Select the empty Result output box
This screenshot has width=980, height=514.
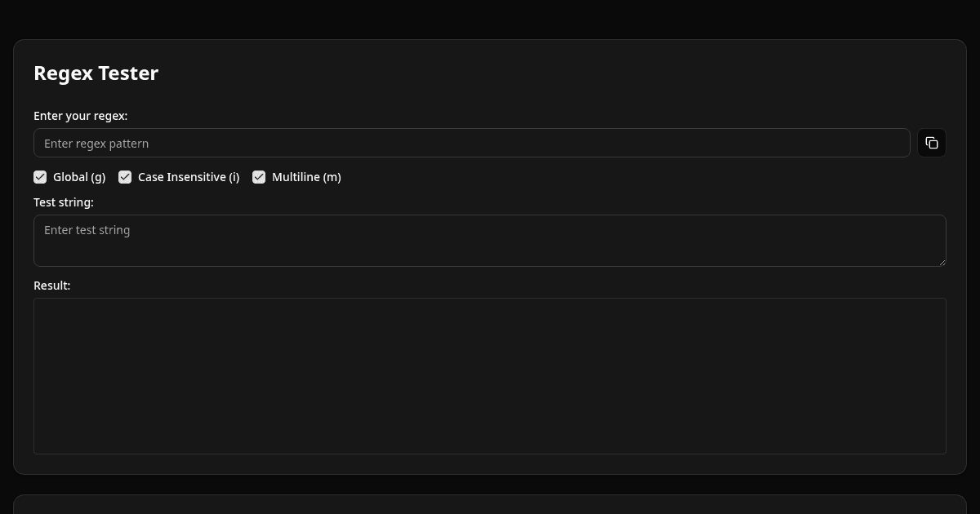coord(489,375)
